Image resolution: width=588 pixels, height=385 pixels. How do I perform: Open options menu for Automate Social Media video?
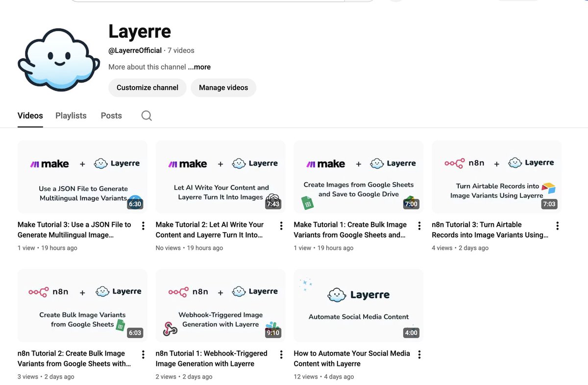[x=419, y=354]
